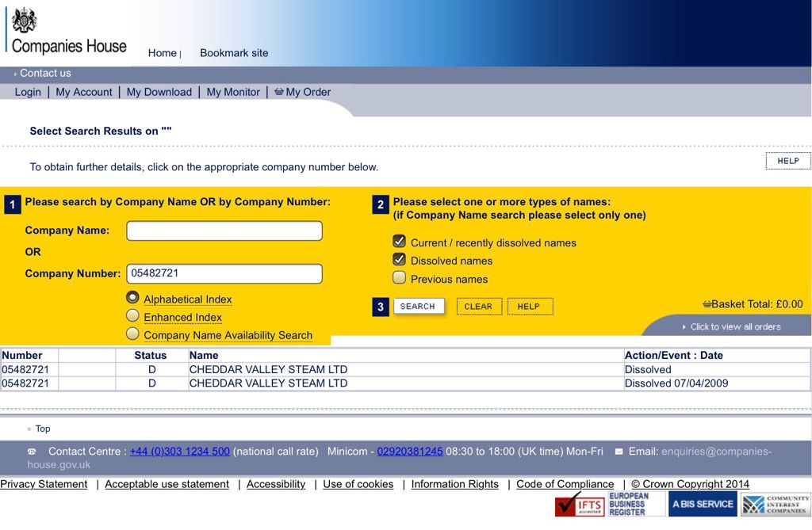The width and height of the screenshot is (812, 530).
Task: Jump to Top link
Action: pos(43,429)
